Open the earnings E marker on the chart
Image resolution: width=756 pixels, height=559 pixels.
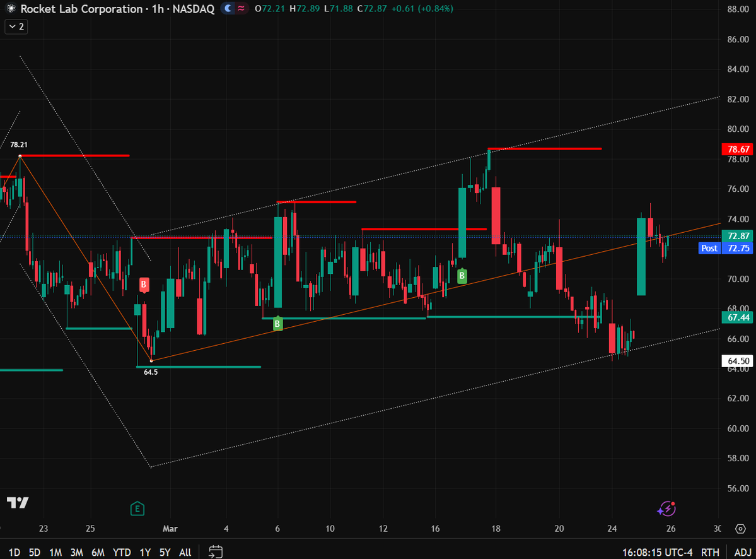(137, 509)
